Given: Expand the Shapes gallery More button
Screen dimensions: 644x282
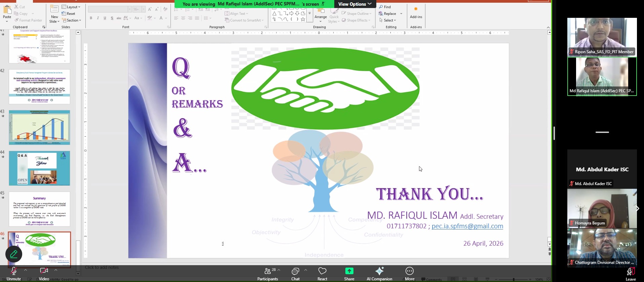Looking at the screenshot, I should click(x=309, y=13).
